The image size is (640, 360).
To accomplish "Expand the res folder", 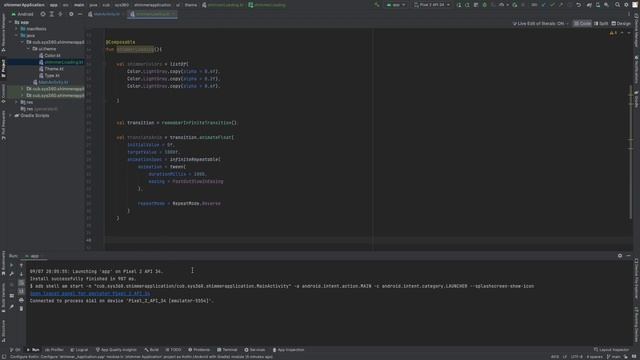I will (17, 102).
